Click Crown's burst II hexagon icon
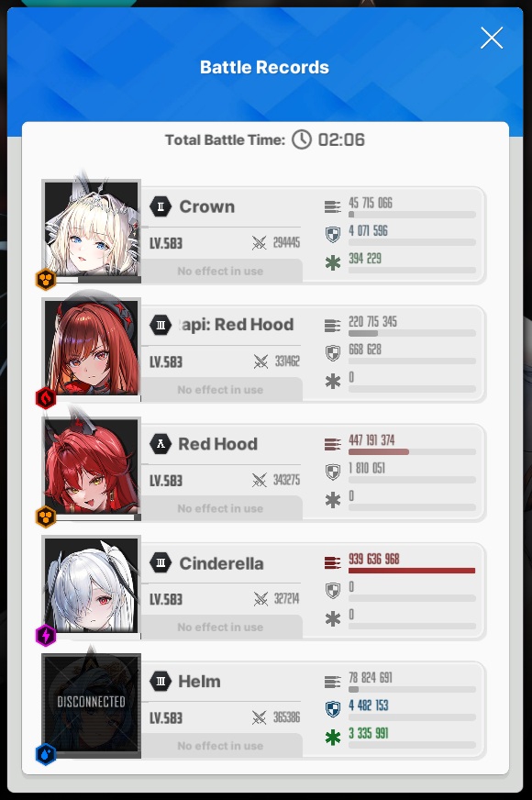The image size is (532, 800). 161,206
